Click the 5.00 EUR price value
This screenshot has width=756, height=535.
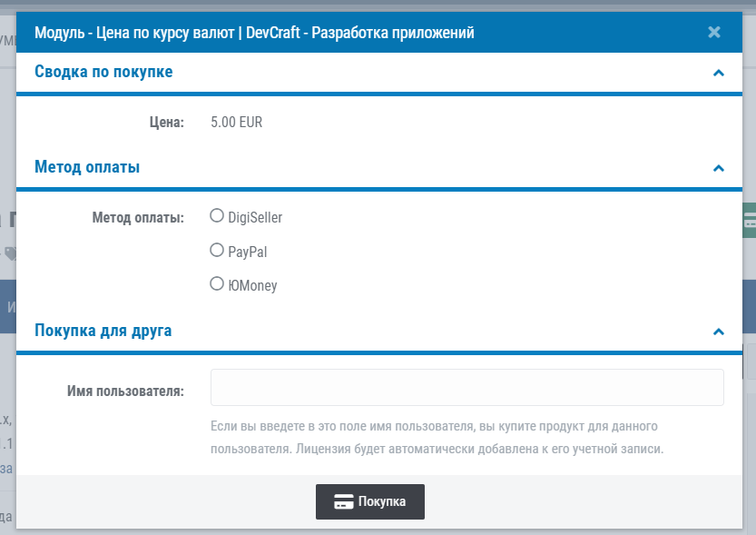point(236,122)
